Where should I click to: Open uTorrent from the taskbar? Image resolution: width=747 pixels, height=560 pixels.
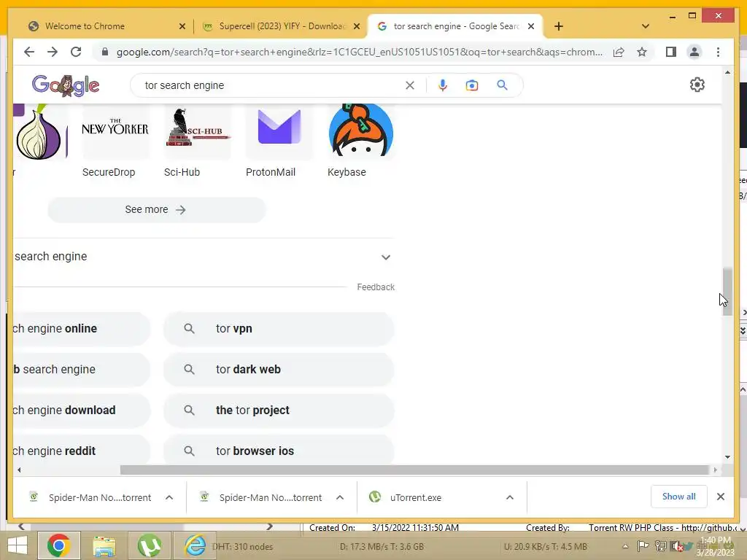pyautogui.click(x=149, y=546)
